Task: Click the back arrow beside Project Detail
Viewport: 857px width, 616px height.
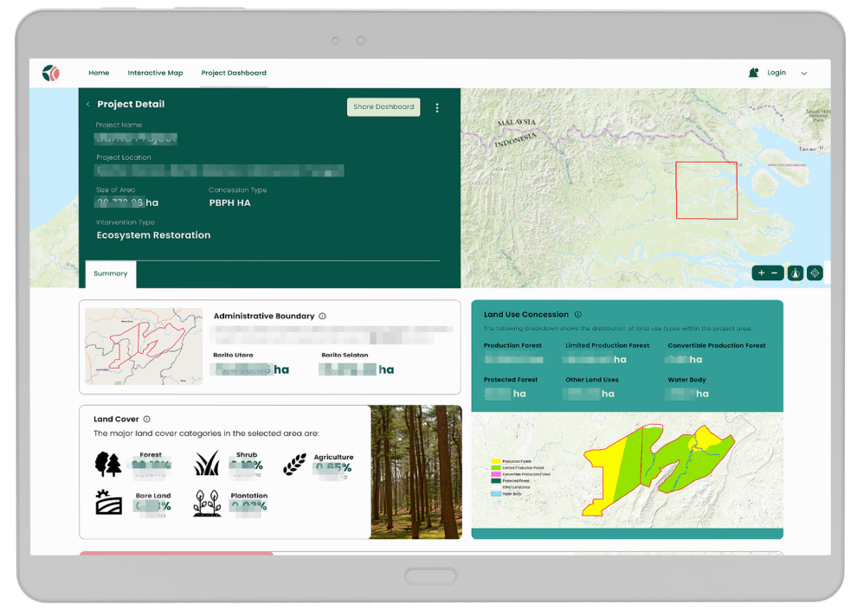Action: point(87,105)
